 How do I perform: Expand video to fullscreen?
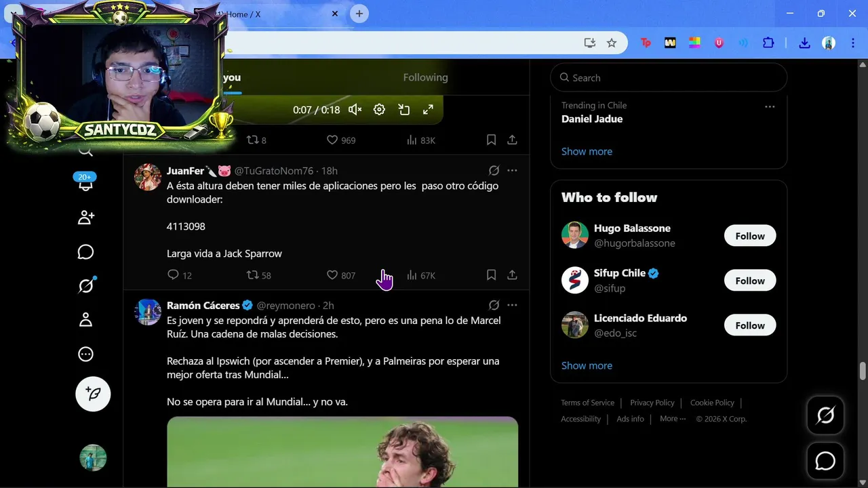click(x=429, y=110)
